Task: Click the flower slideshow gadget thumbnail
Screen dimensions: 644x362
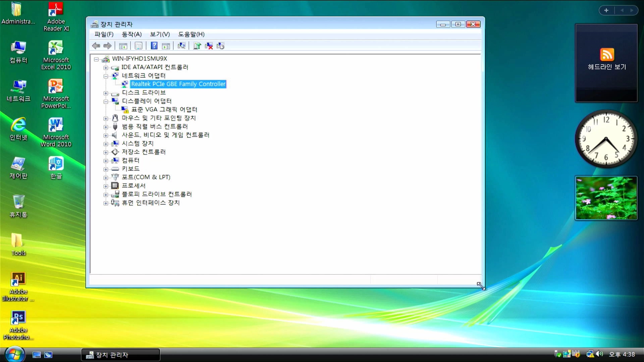Action: click(606, 198)
